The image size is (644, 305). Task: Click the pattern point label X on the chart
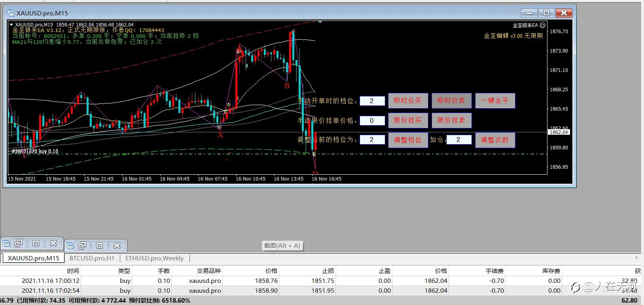220,135
